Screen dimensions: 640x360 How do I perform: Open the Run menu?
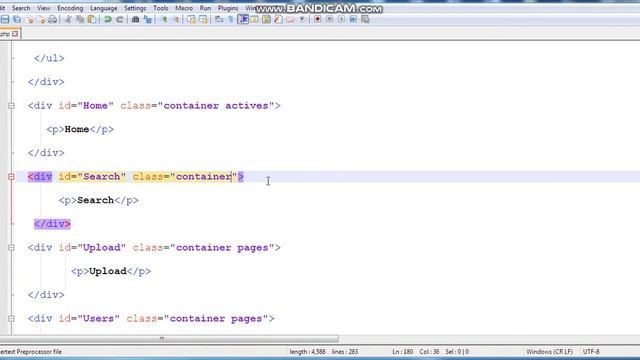[x=205, y=8]
